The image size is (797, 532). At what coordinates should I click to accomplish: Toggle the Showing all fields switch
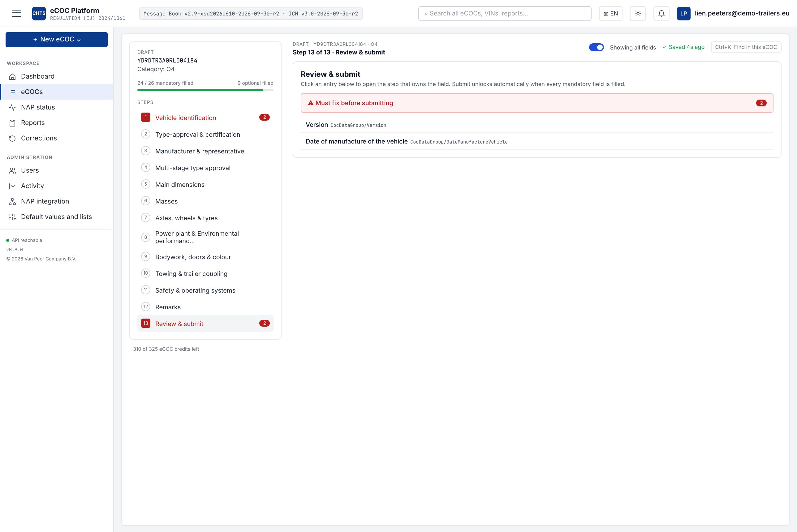[x=596, y=48]
